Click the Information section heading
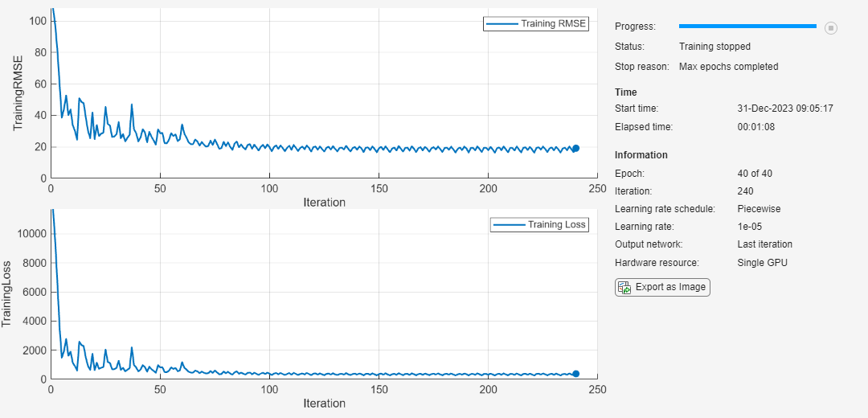The width and height of the screenshot is (868, 418). pyautogui.click(x=641, y=155)
